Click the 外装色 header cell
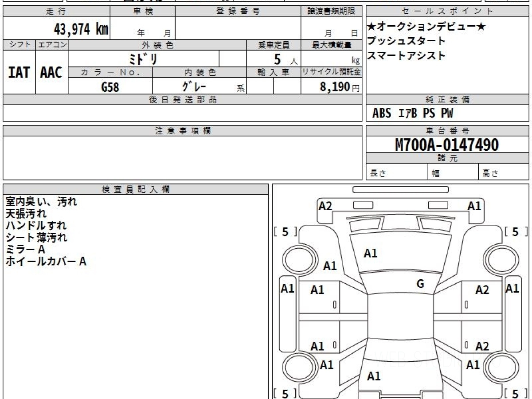 (157, 45)
